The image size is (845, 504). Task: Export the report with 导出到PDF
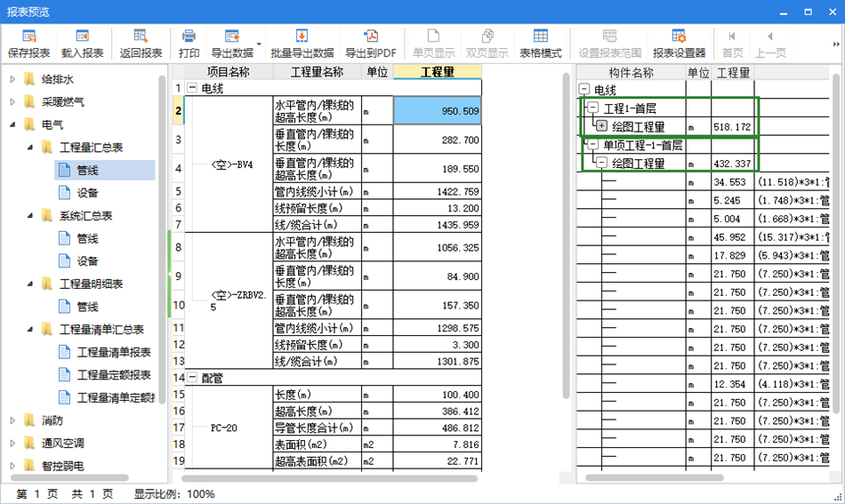(x=371, y=36)
